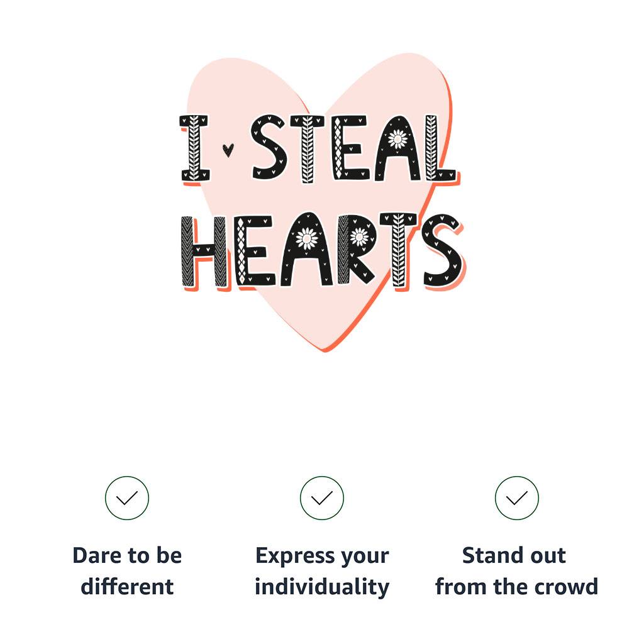Click the letter S in STEAL

(x=270, y=148)
